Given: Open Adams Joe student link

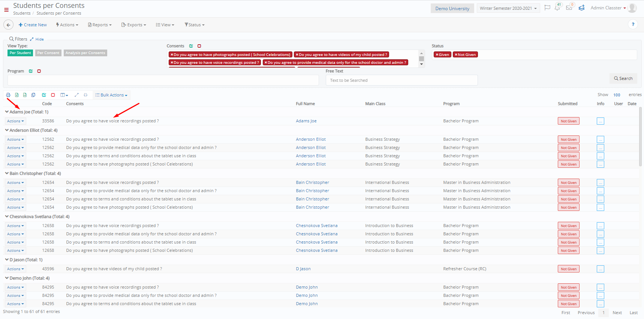Looking at the screenshot, I should 306,121.
